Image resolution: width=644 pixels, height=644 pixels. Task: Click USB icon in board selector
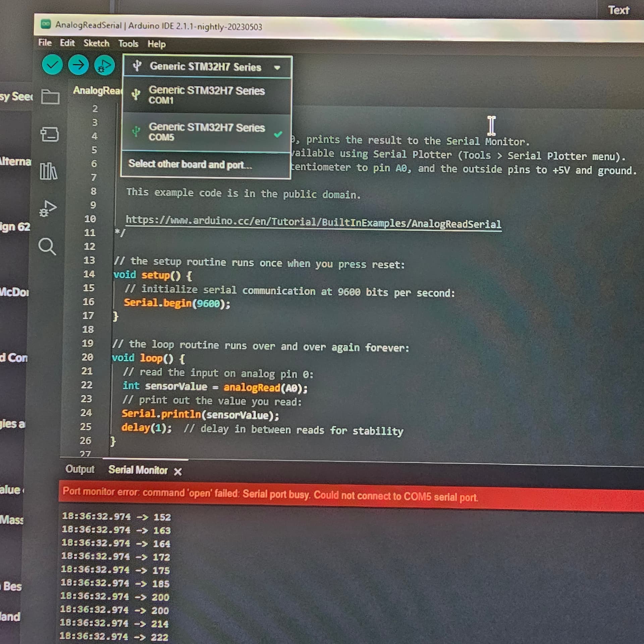pyautogui.click(x=137, y=65)
